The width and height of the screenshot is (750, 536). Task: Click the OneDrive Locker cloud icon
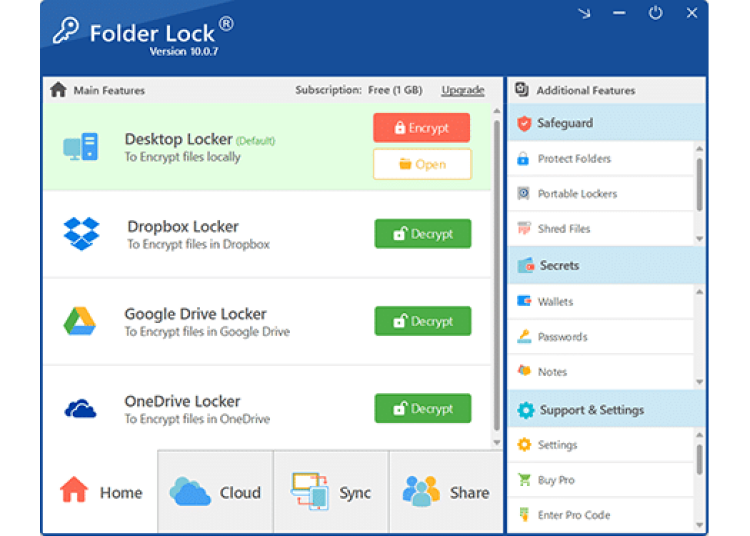click(80, 408)
